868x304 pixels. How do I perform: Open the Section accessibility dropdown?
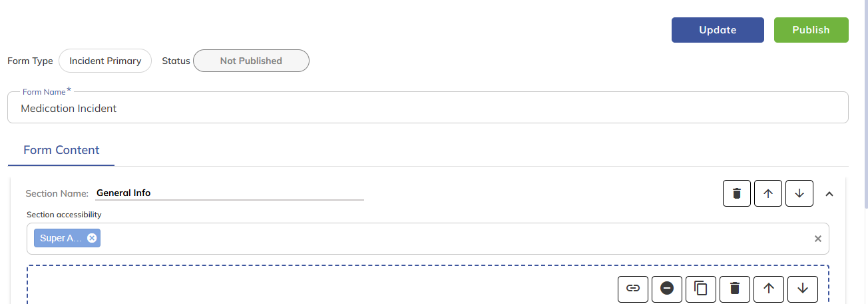tap(453, 239)
